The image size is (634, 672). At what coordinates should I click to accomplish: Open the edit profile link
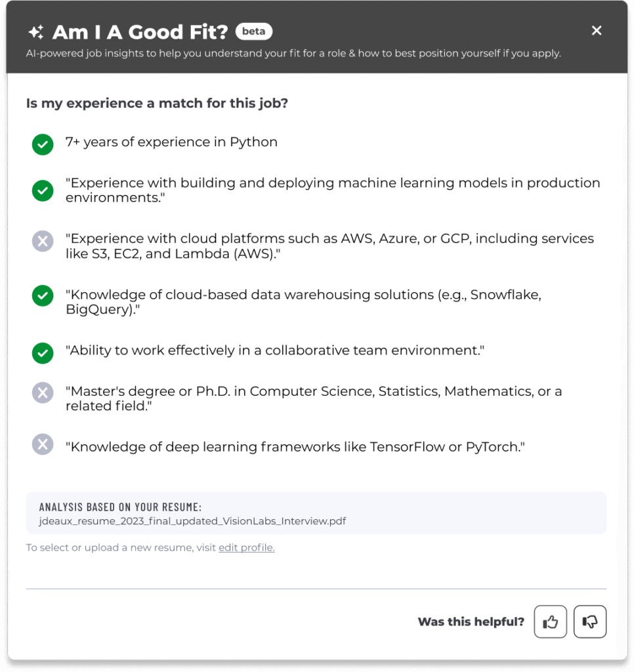(246, 548)
